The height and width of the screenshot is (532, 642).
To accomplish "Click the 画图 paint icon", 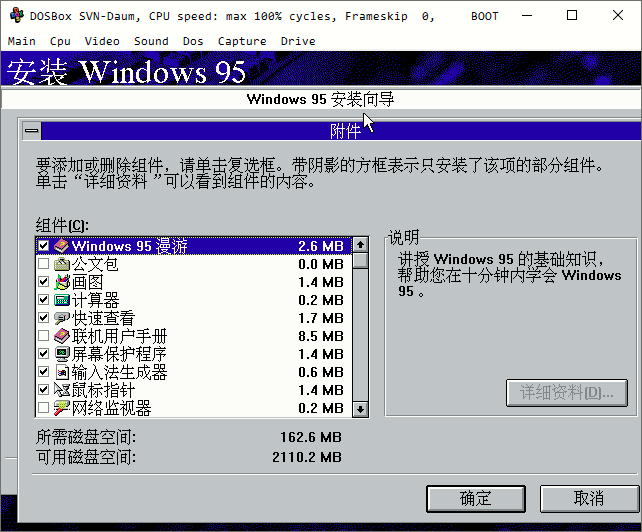I will tap(62, 282).
